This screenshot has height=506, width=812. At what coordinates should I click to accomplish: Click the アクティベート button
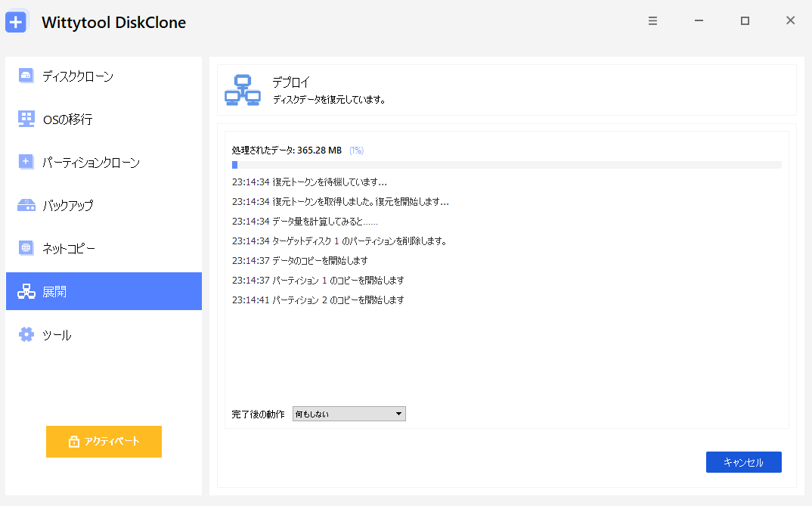pos(104,441)
